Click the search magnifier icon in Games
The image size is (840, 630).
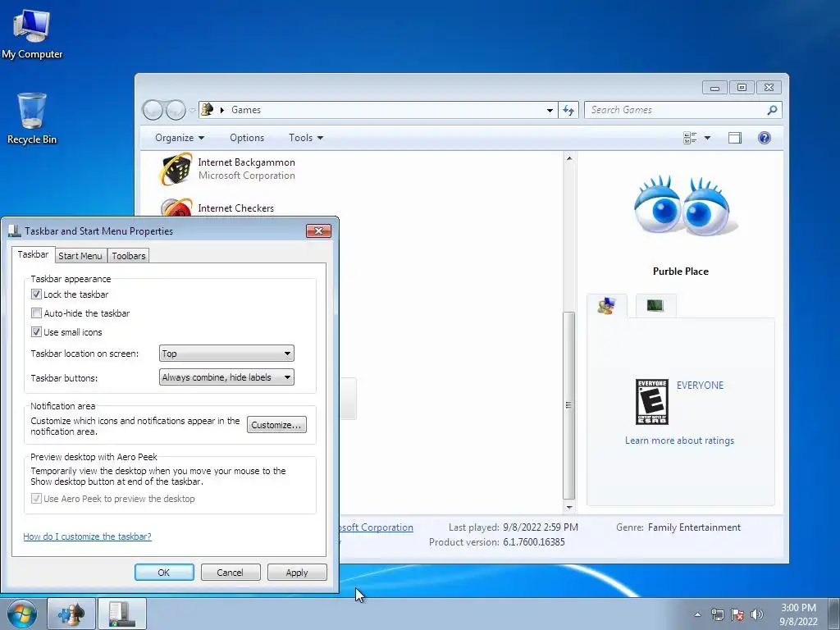(x=772, y=110)
